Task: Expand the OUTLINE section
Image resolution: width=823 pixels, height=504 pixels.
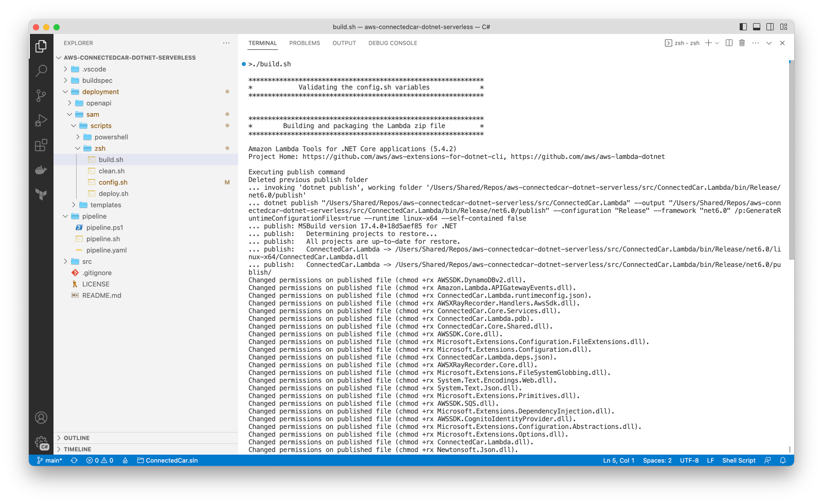Action: [146, 438]
